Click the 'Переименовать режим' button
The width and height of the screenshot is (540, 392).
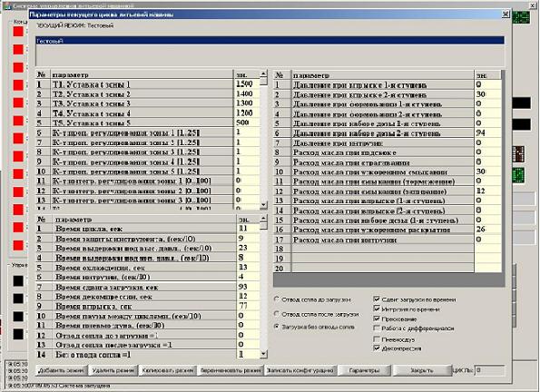click(231, 370)
